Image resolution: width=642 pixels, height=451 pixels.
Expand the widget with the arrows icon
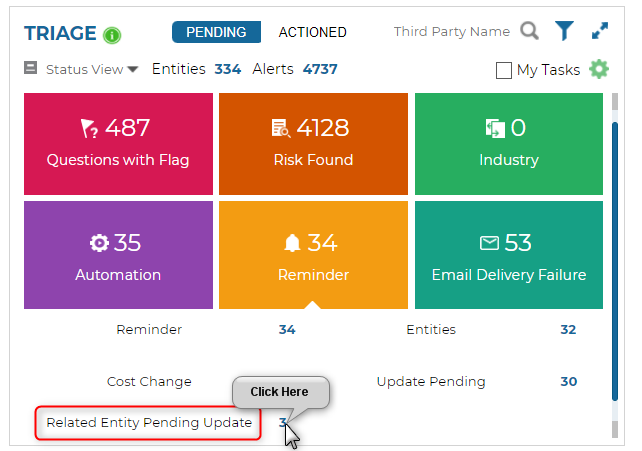point(600,31)
